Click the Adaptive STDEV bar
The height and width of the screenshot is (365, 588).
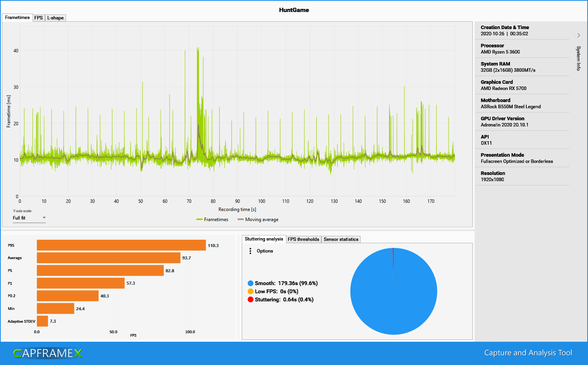click(x=42, y=321)
